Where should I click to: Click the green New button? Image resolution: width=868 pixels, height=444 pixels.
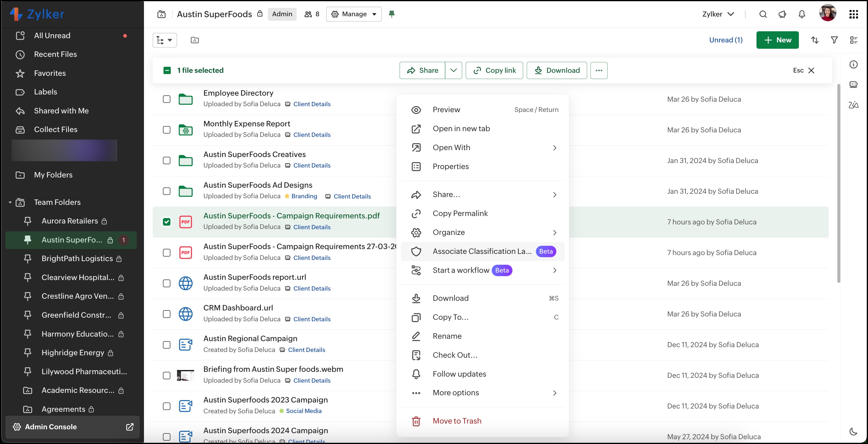(777, 40)
